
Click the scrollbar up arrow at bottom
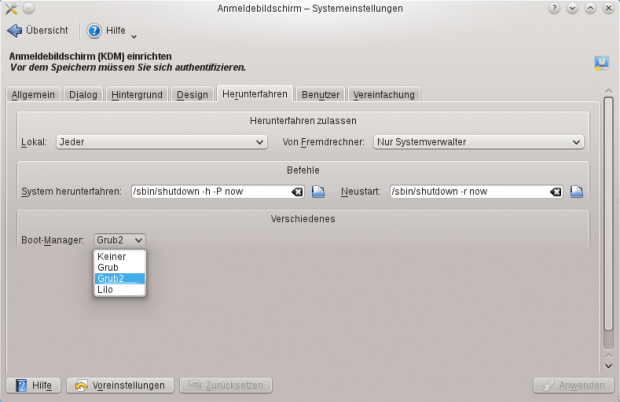click(x=609, y=356)
